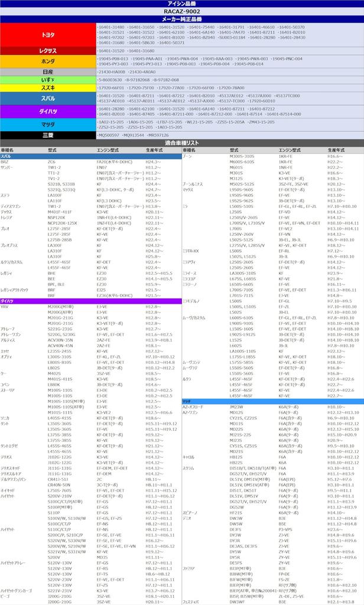The image size is (364, 605).
Task: Click the ミラTR-XX vehicle name
Action: [190, 251]
